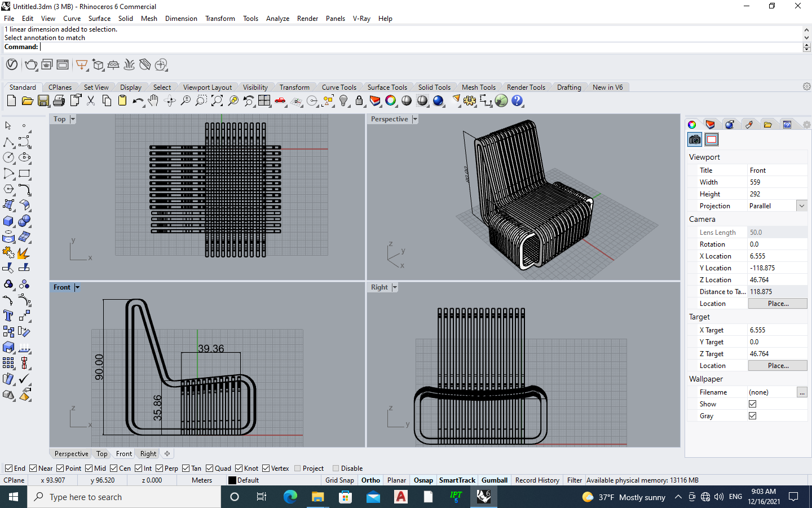Click the Undo arrow icon
The height and width of the screenshot is (508, 812).
pos(137,101)
